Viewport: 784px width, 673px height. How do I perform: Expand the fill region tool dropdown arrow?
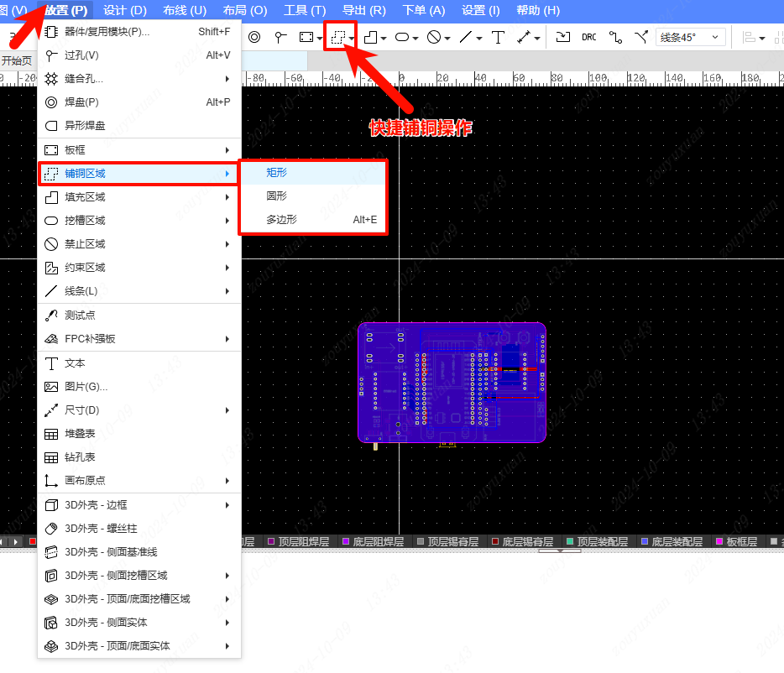(x=384, y=38)
